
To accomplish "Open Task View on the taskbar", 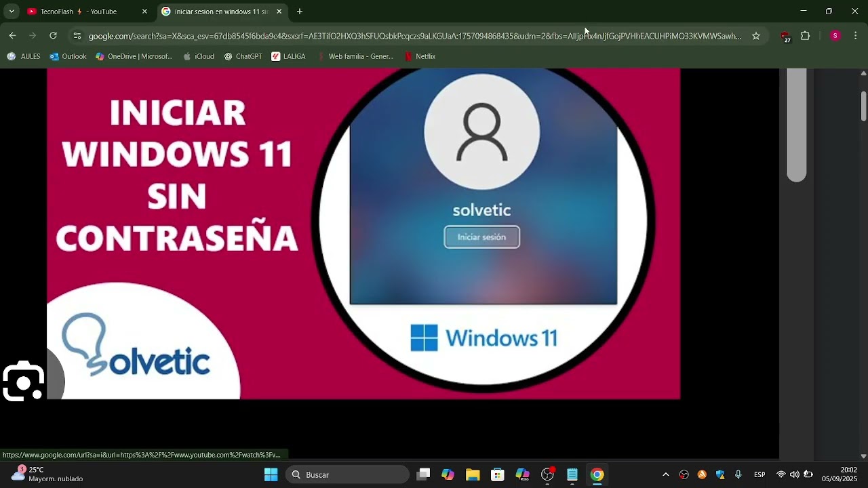I will 423,474.
